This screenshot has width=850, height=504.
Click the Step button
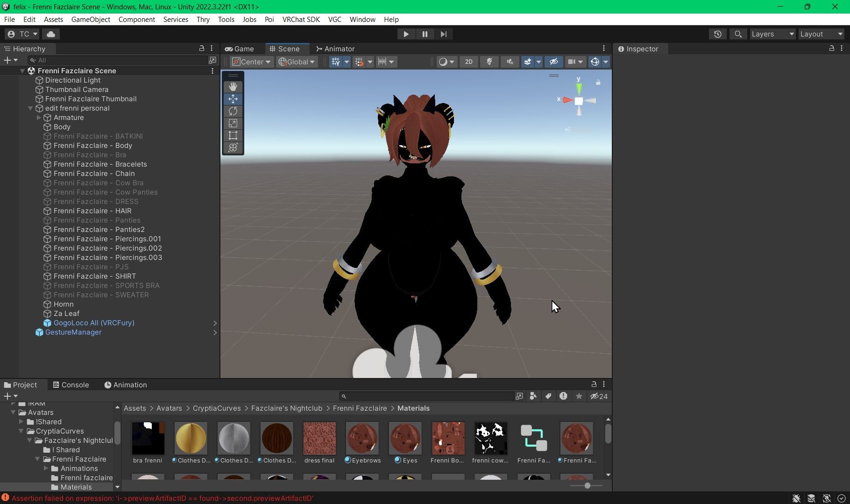click(444, 34)
